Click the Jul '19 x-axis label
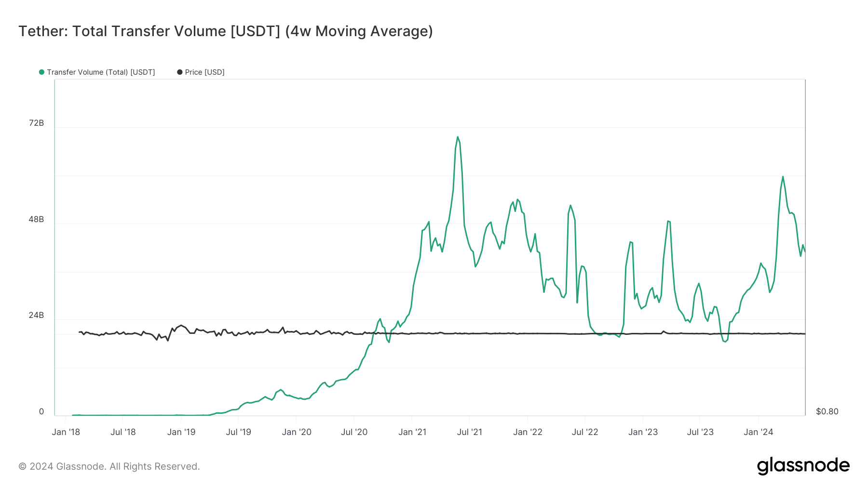This screenshot has width=868, height=488. click(239, 432)
